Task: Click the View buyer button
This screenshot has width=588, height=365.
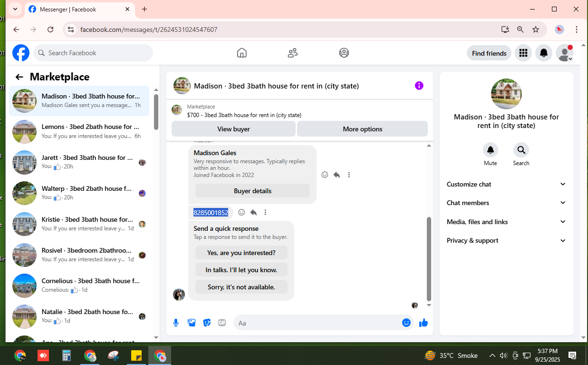Action: pos(233,129)
